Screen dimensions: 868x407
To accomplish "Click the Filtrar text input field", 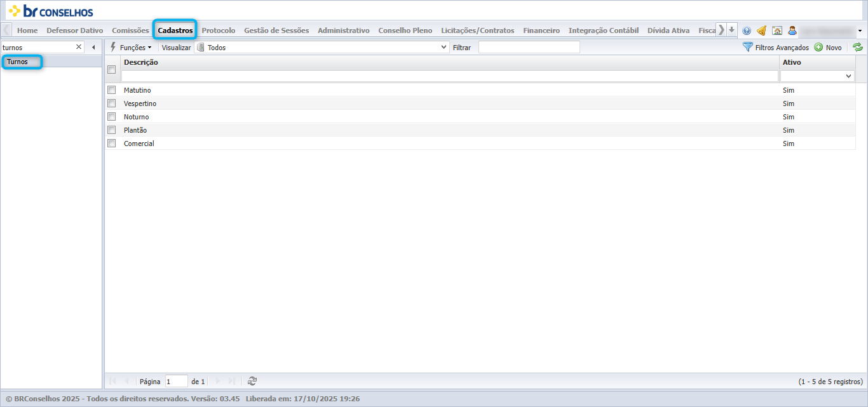I will click(x=529, y=48).
